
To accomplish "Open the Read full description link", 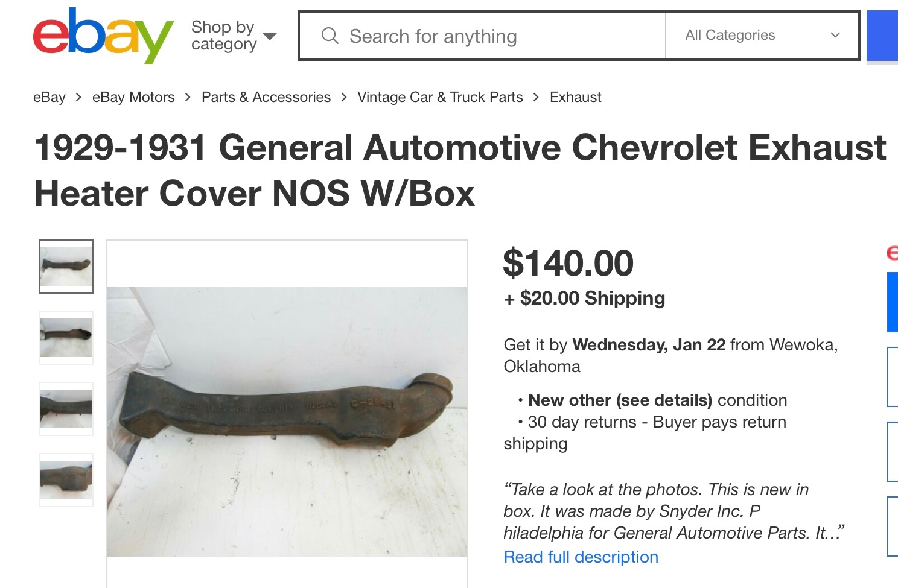I will click(581, 557).
